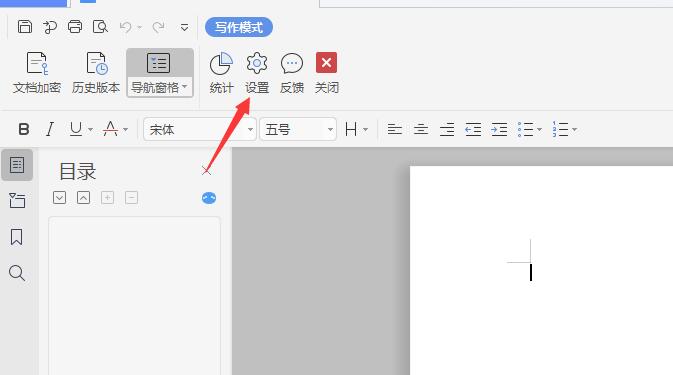Open 设置 settings gear
Screen dimensions: 673x375
257,73
